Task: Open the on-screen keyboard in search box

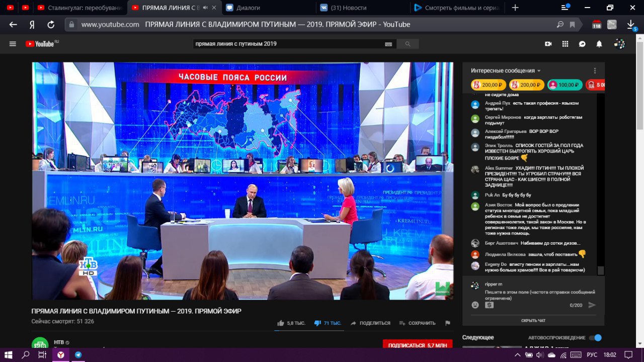Action: coord(388,44)
